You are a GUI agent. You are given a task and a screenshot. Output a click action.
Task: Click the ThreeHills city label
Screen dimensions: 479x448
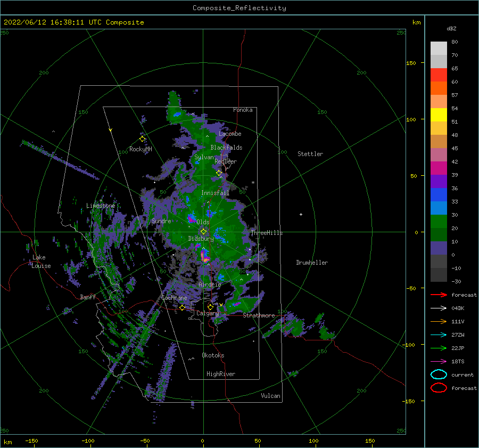[x=267, y=233]
